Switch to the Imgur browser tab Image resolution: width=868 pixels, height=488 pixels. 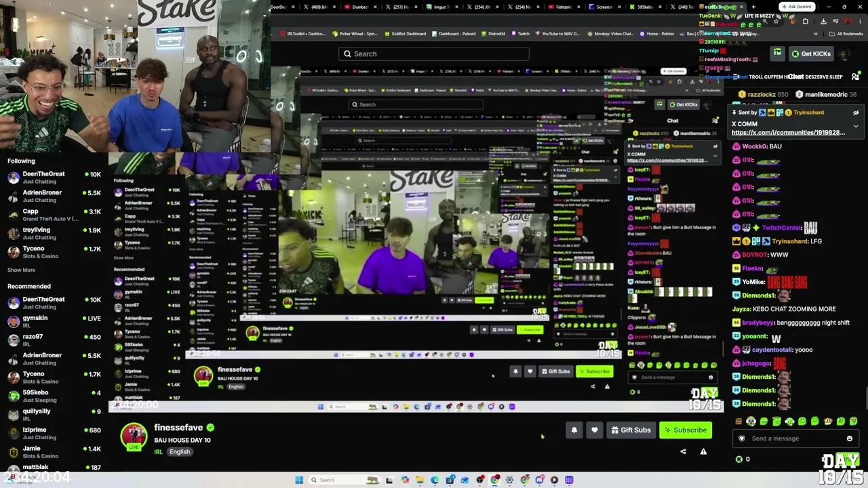[443, 7]
